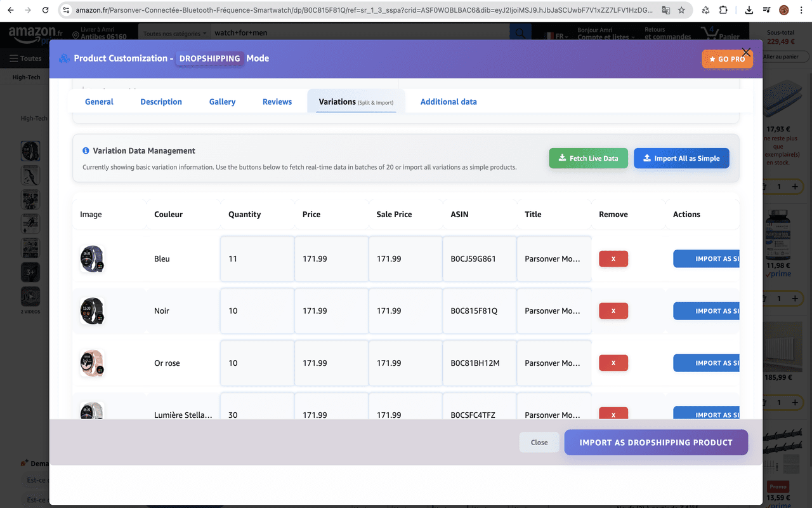
Task: Open the Chrome extensions puzzle icon
Action: [723, 10]
